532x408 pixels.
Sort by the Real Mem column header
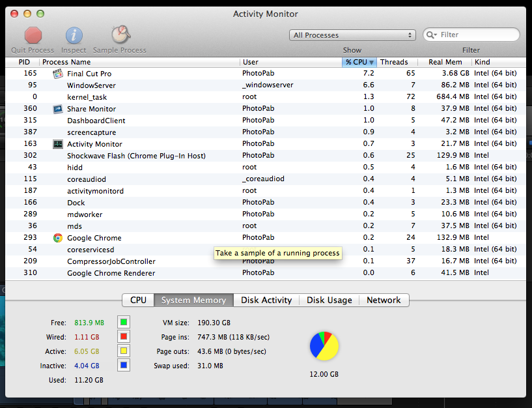click(x=445, y=62)
